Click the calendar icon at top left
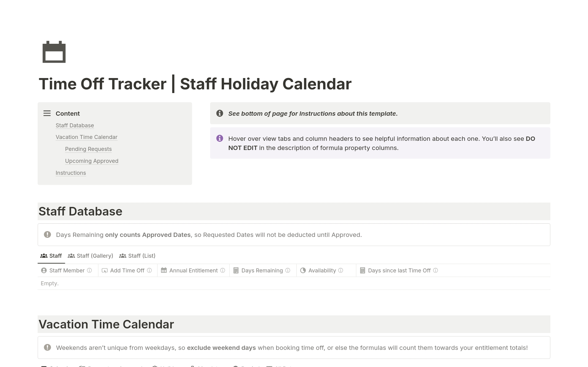This screenshot has width=588, height=367. pyautogui.click(x=54, y=52)
